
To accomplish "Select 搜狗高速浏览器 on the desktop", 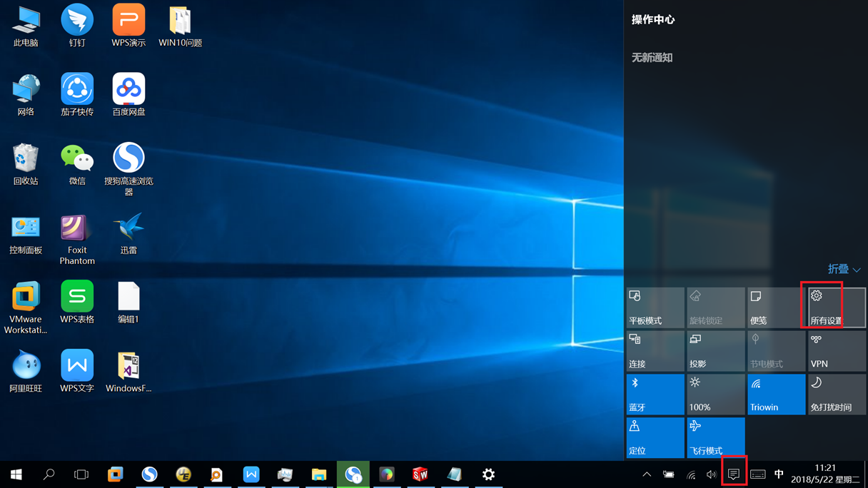I will [128, 169].
